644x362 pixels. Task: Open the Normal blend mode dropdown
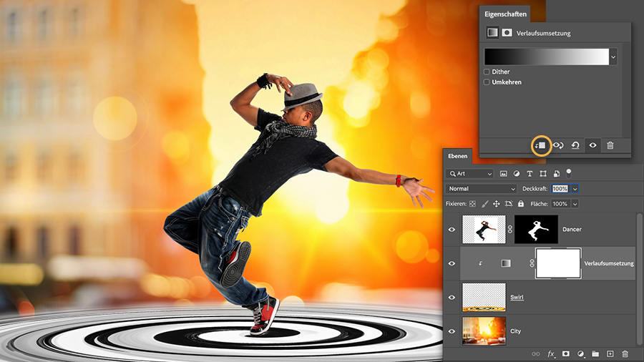[x=481, y=189]
